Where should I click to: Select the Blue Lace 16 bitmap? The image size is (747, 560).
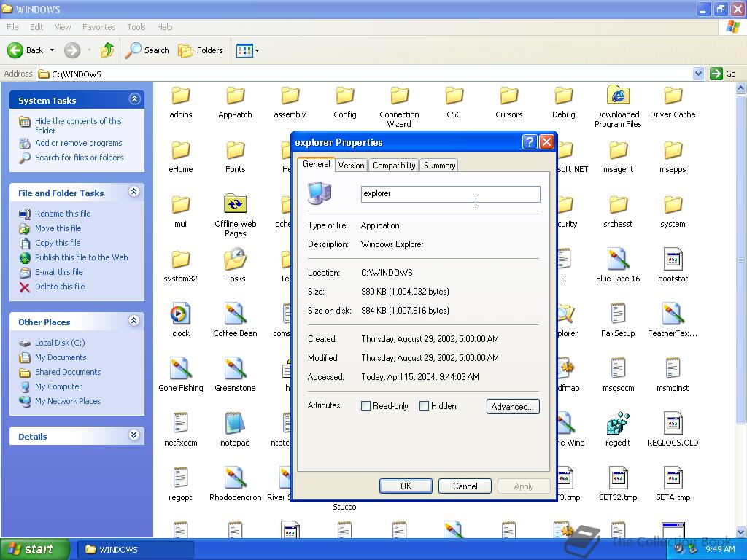618,265
